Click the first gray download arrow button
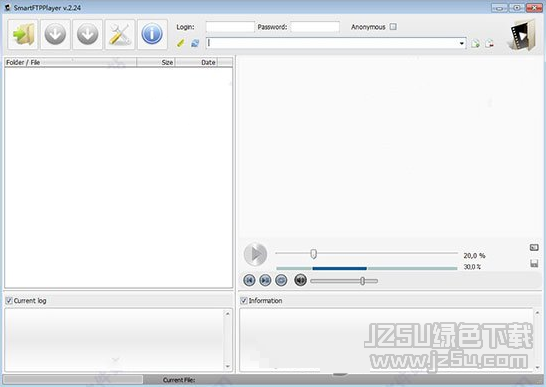Viewport: 546px width, 387px height. click(x=55, y=34)
